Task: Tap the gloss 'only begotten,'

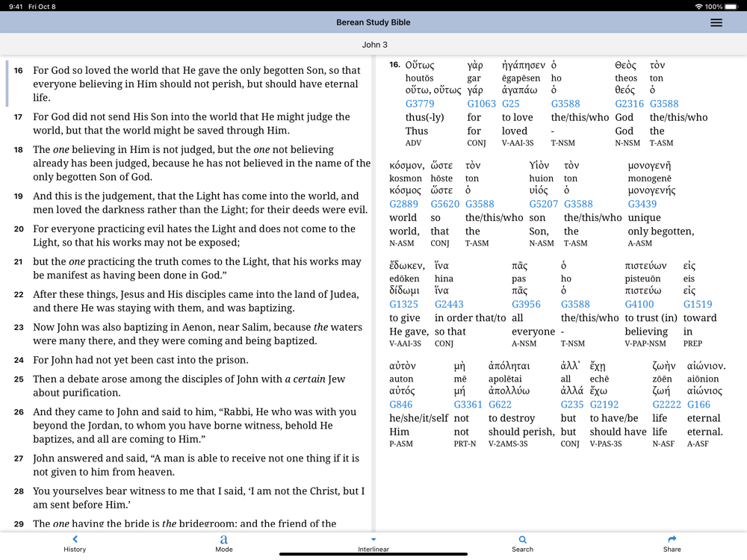Action: coord(661,231)
